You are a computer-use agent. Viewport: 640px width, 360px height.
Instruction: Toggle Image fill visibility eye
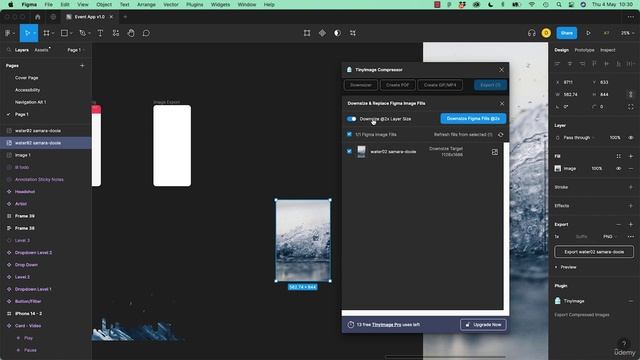619,168
